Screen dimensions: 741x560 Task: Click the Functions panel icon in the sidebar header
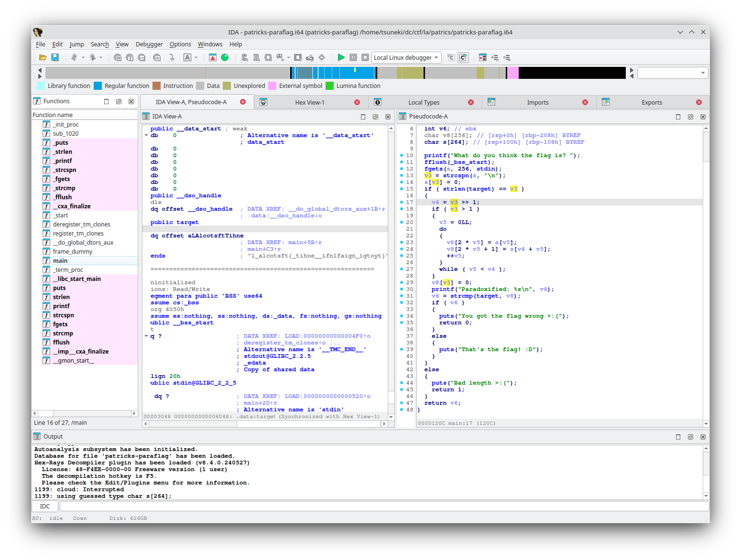37,101
